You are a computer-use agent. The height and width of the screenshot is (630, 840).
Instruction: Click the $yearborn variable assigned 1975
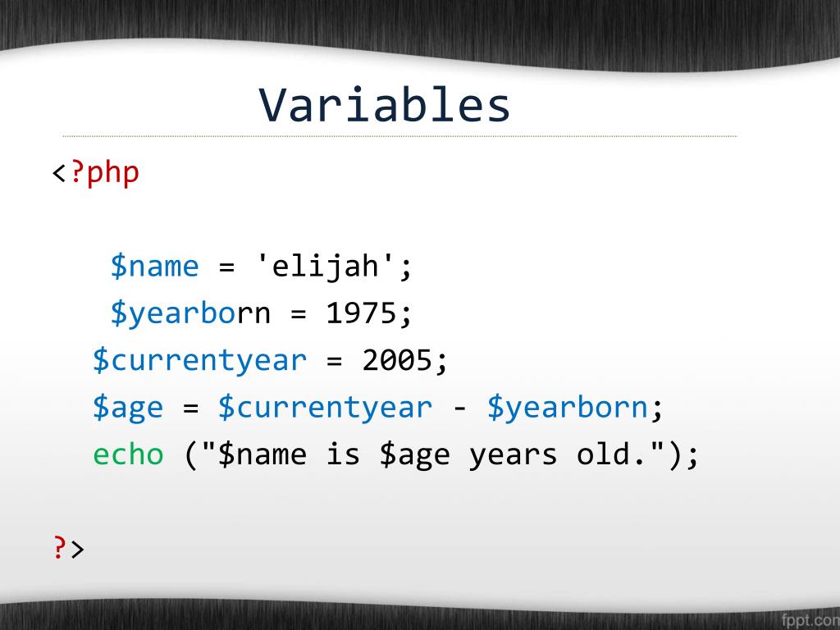[x=190, y=313]
